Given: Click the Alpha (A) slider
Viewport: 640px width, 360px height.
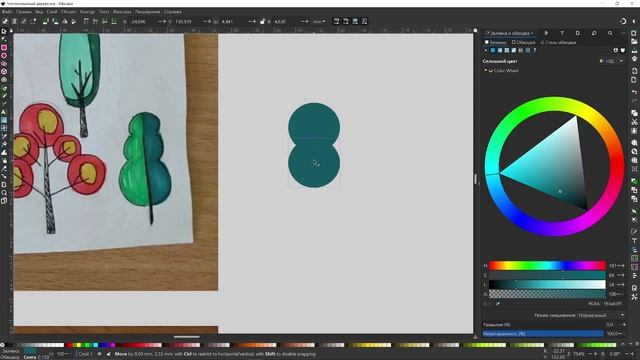Looking at the screenshot, I should [547, 294].
